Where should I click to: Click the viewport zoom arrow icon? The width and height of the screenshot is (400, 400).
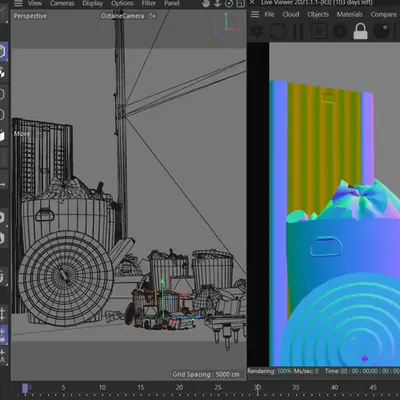(217, 4)
